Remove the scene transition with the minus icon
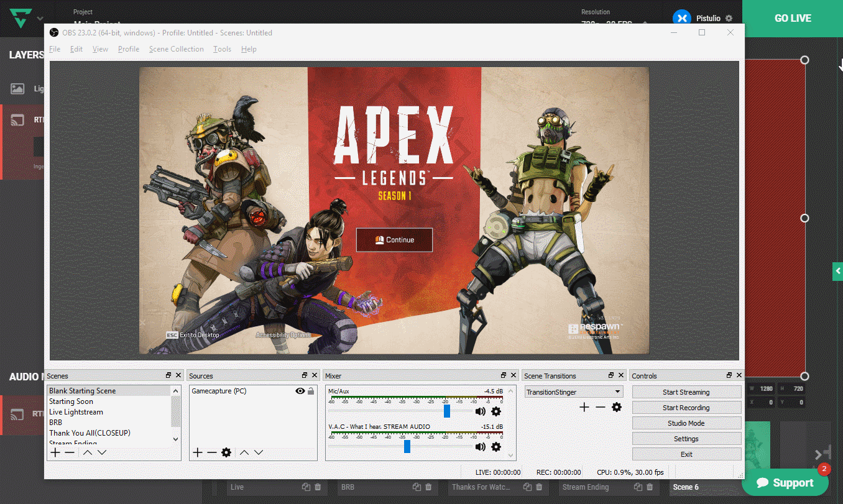The height and width of the screenshot is (504, 843). (x=600, y=407)
